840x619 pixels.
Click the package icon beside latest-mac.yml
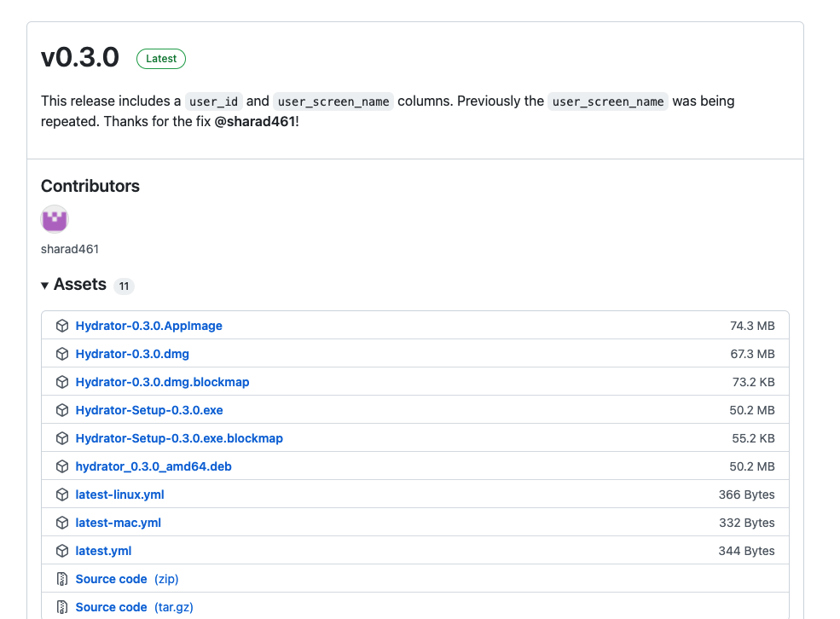[62, 522]
